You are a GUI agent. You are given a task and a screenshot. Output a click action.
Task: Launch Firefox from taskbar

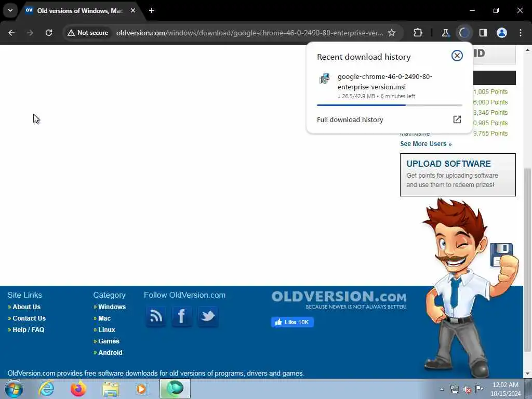78,389
